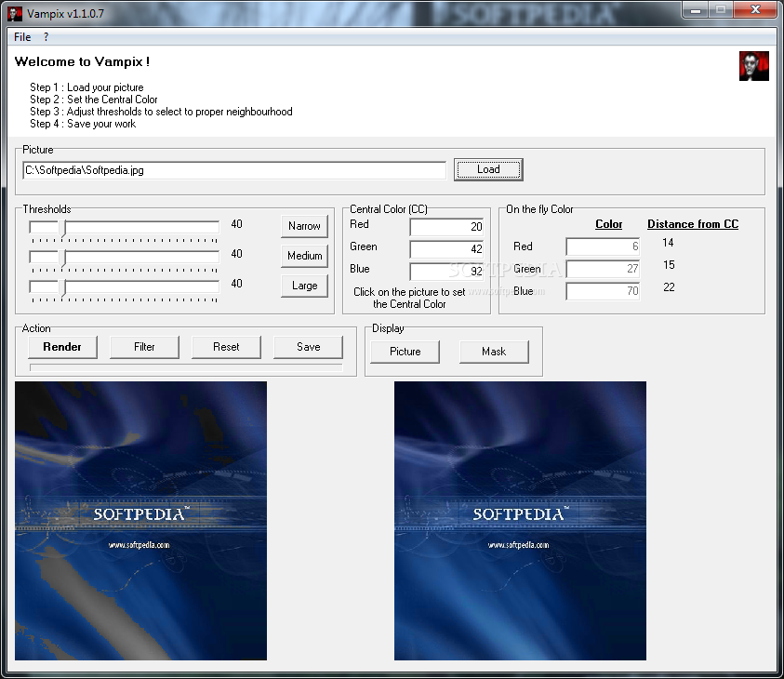Adjust the first threshold slider
The image size is (784, 679).
(x=124, y=228)
